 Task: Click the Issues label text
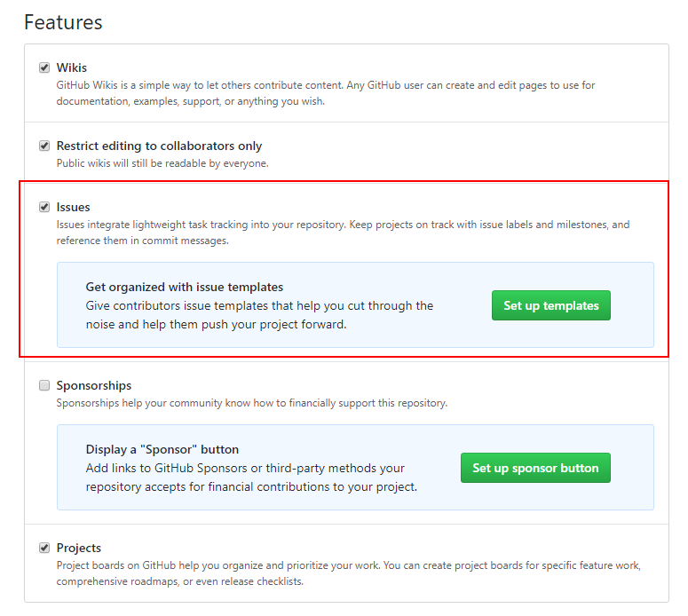tap(73, 207)
